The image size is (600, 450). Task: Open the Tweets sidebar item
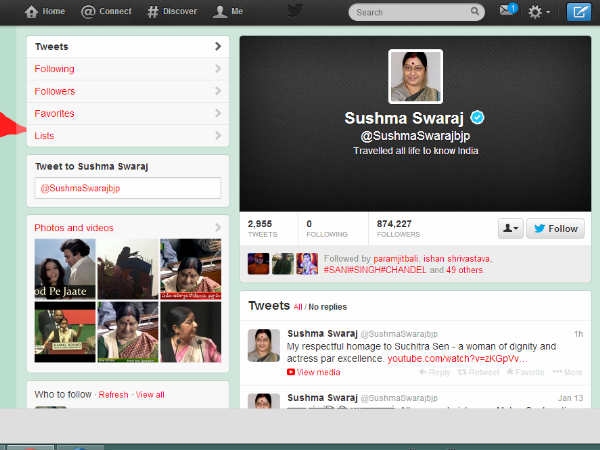[x=128, y=47]
